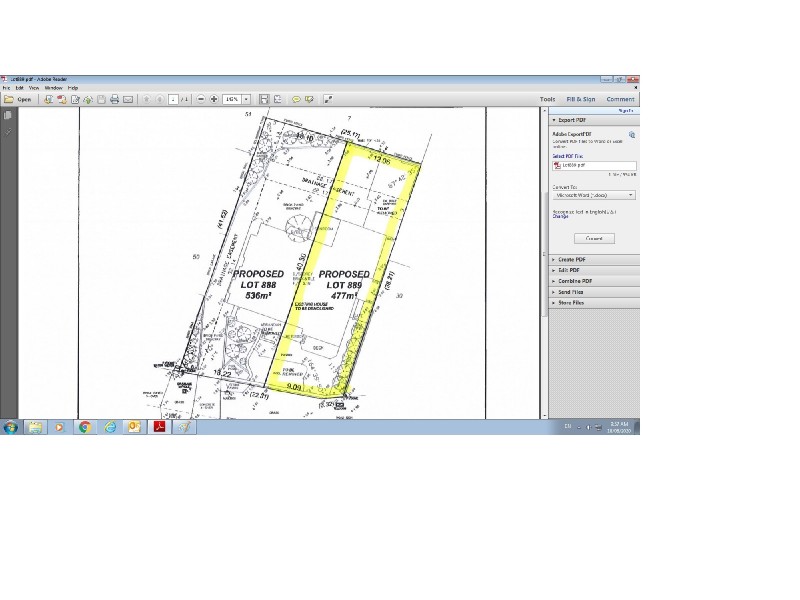The width and height of the screenshot is (800, 600).
Task: Add a sticky note comment
Action: coord(296,99)
